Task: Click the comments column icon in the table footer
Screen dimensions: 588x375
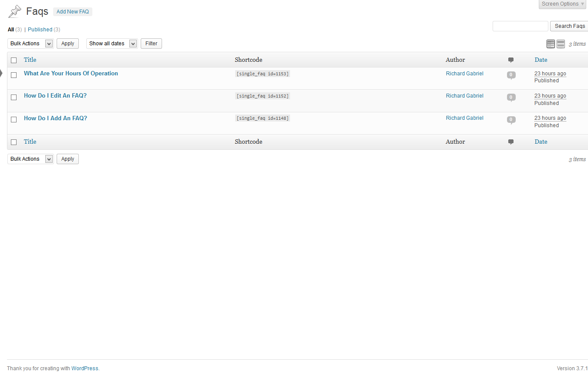Action: [511, 142]
